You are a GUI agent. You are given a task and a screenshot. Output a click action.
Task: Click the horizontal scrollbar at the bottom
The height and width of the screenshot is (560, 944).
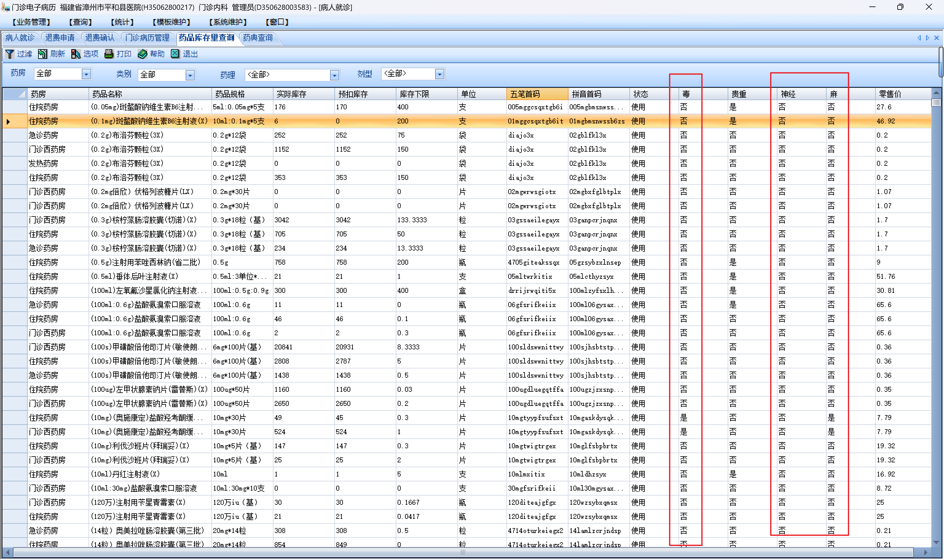tap(463, 552)
